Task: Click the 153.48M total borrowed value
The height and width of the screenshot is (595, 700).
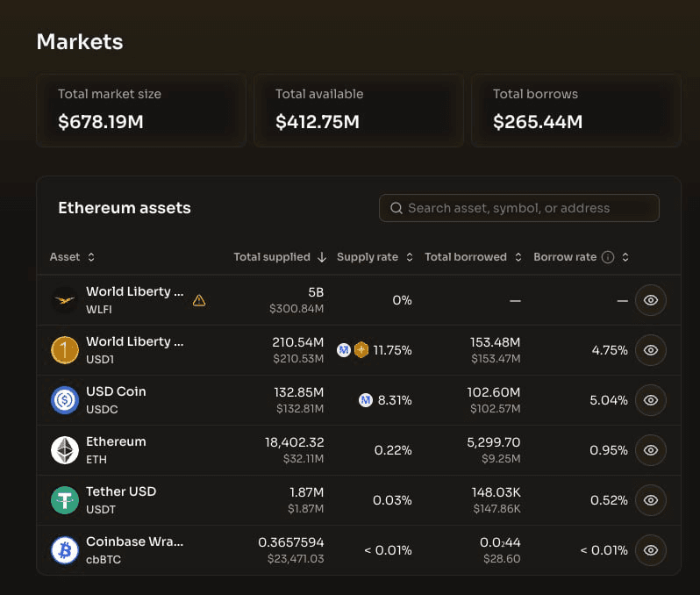Action: pyautogui.click(x=495, y=342)
